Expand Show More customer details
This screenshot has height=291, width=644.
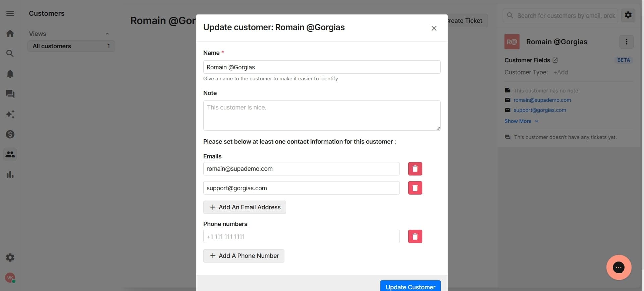pos(521,121)
